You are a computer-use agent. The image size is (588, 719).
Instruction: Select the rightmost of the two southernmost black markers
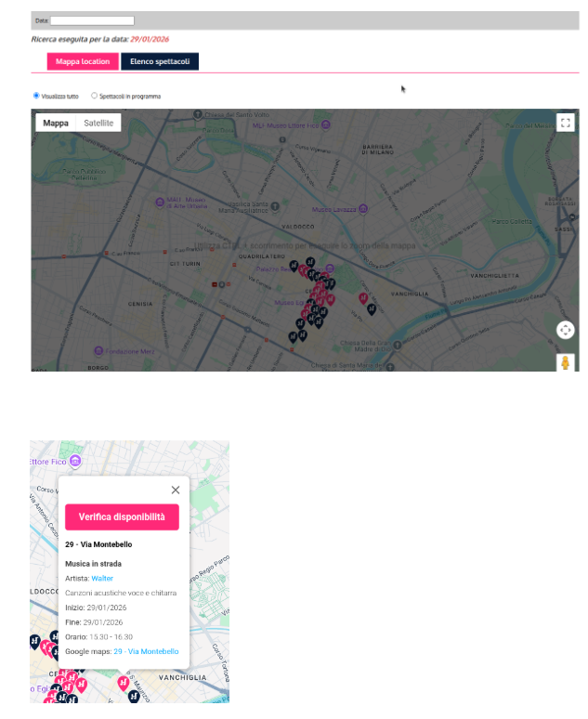click(303, 335)
